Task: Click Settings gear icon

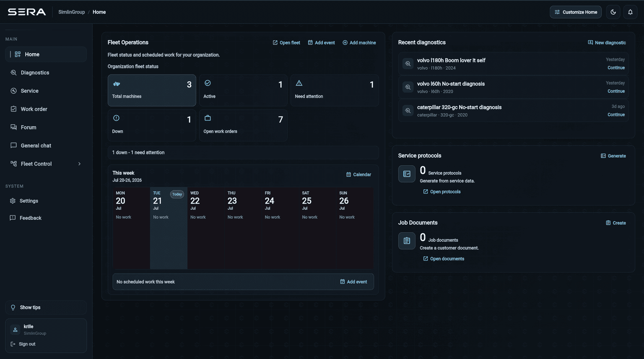Action: point(13,201)
